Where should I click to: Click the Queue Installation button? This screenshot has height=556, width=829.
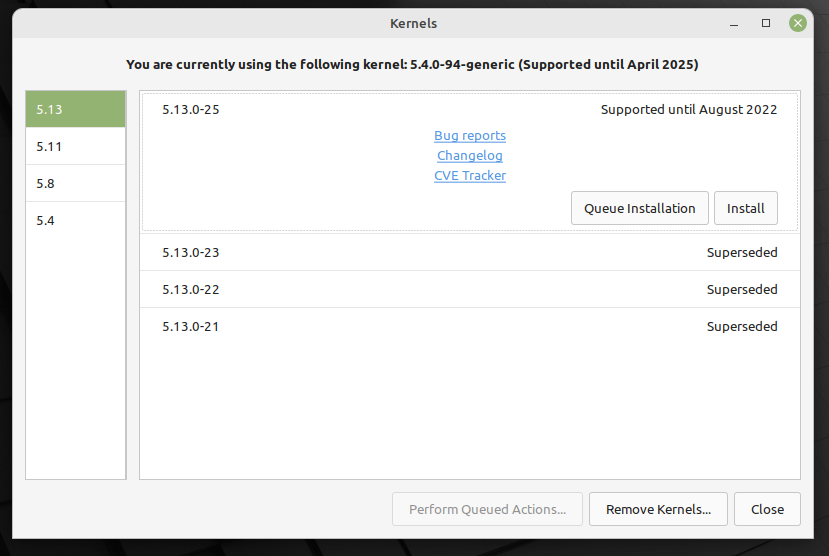(x=640, y=208)
